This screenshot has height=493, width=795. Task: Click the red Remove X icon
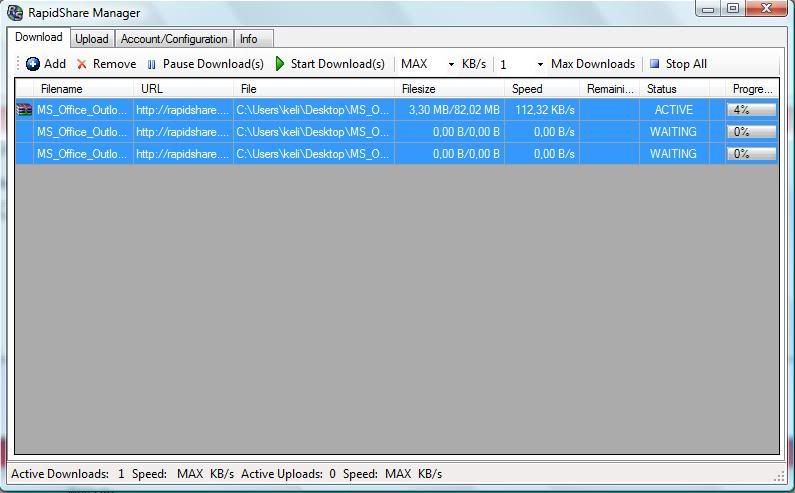82,64
